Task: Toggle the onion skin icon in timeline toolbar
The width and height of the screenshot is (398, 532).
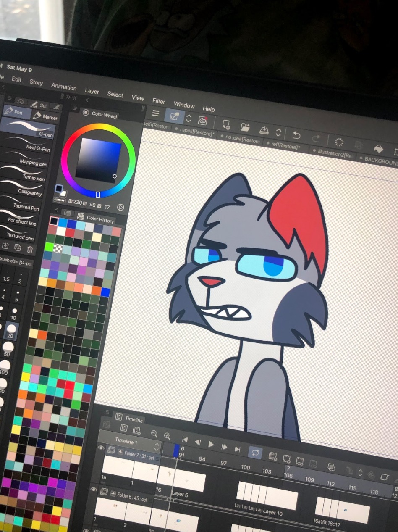Action: point(331,467)
